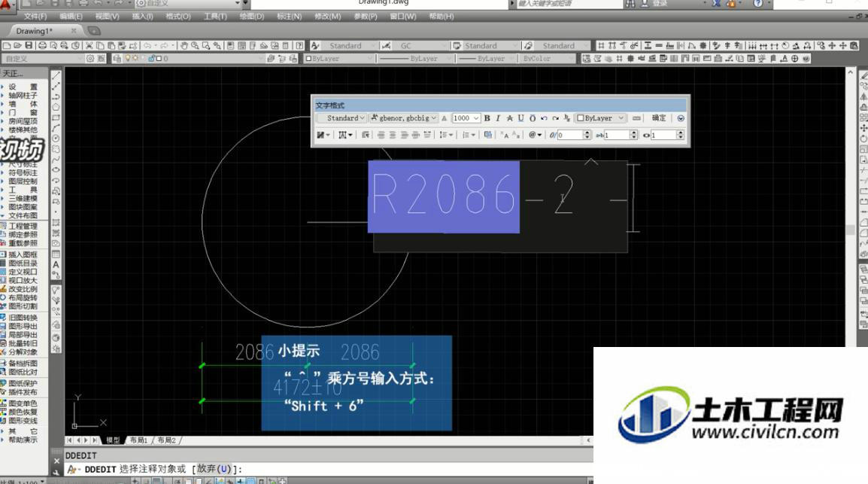Click the stack fraction icon
Image resolution: width=868 pixels, height=484 pixels.
pos(566,118)
